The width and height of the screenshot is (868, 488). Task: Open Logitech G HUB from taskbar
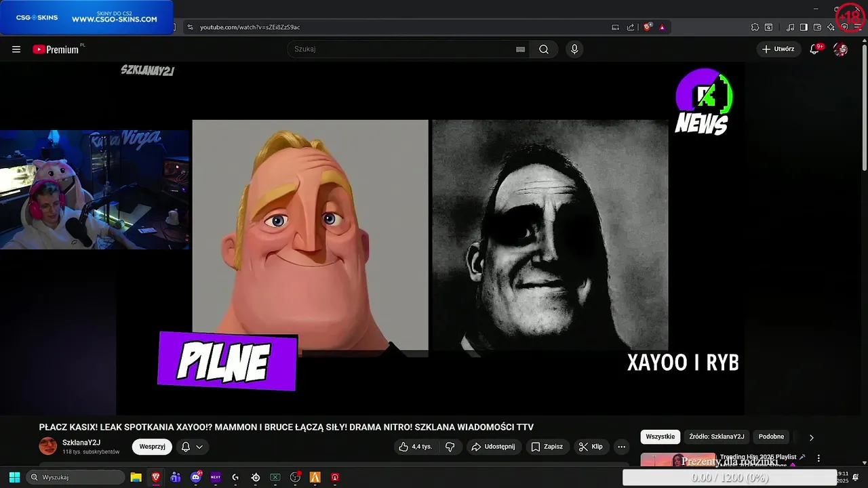pyautogui.click(x=235, y=477)
